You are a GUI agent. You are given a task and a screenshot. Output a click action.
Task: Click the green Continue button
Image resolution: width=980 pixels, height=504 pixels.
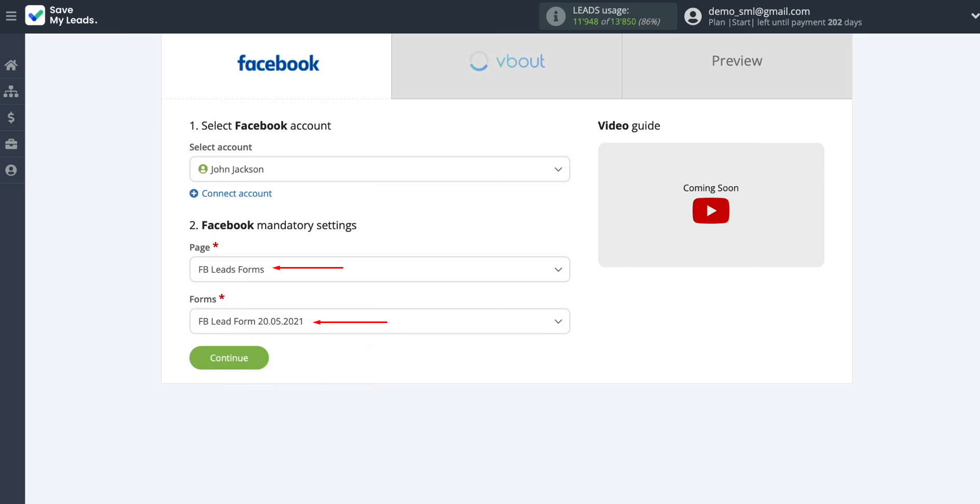[229, 358]
